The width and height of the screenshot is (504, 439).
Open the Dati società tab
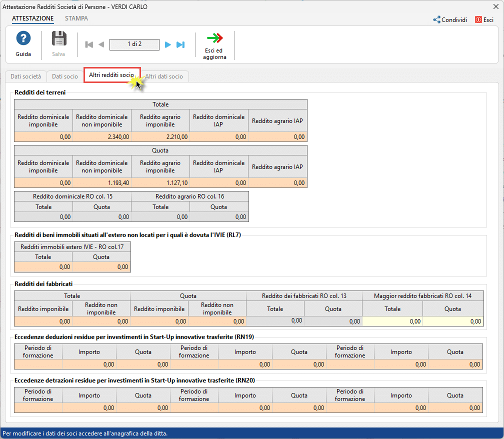click(25, 76)
